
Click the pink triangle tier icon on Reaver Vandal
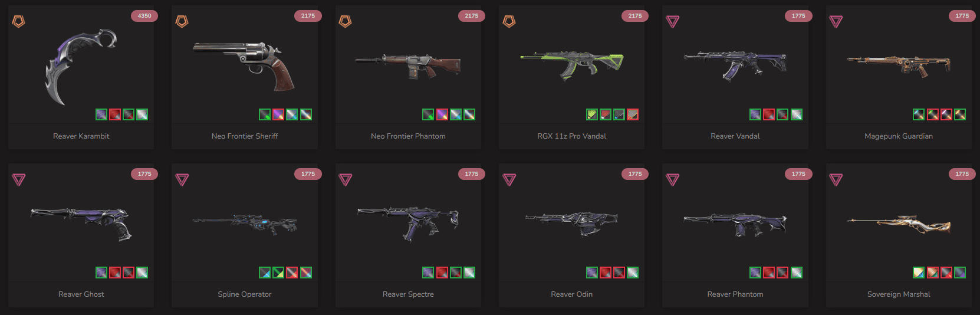tap(672, 22)
